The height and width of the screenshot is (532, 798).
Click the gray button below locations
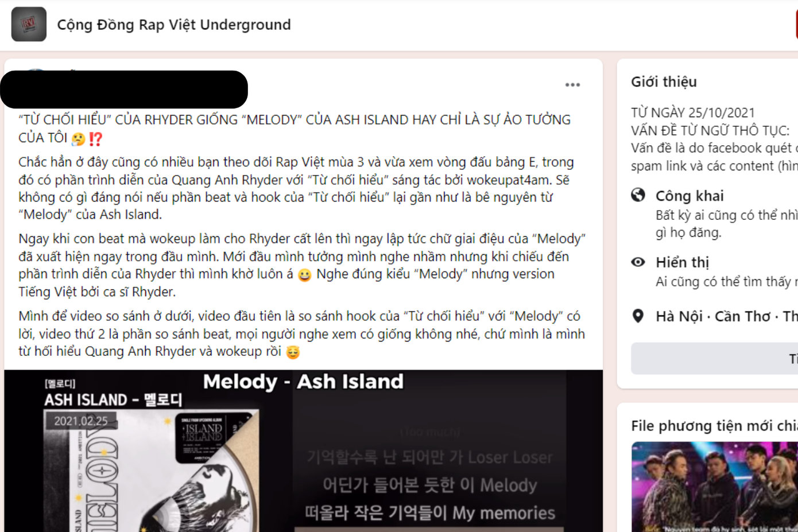[714, 359]
